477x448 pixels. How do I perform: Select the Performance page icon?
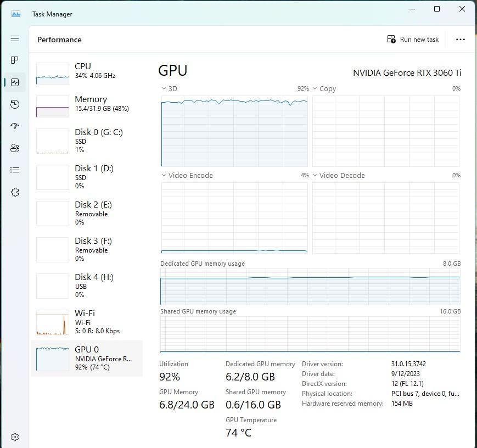[15, 82]
